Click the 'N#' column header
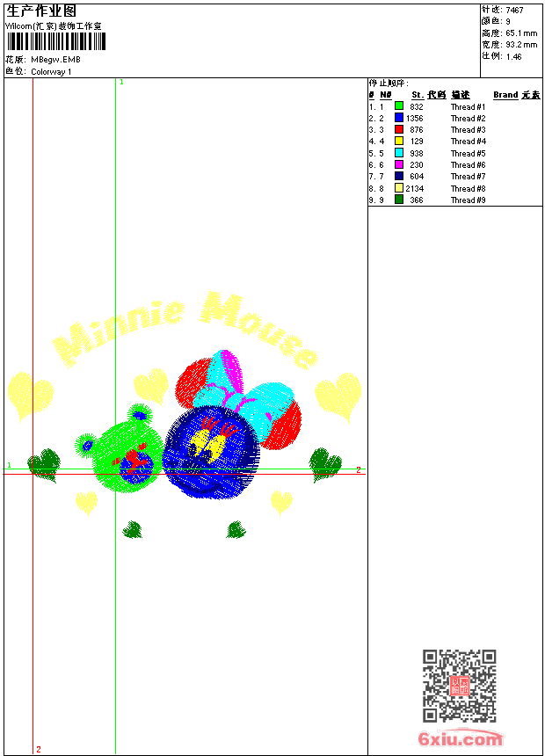Screen dimensions: 545x756 (x=385, y=95)
